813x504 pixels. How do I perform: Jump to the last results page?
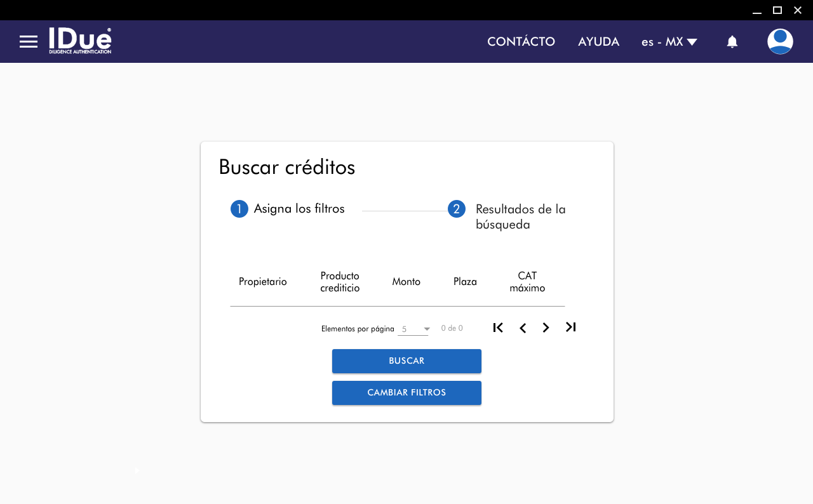point(570,327)
